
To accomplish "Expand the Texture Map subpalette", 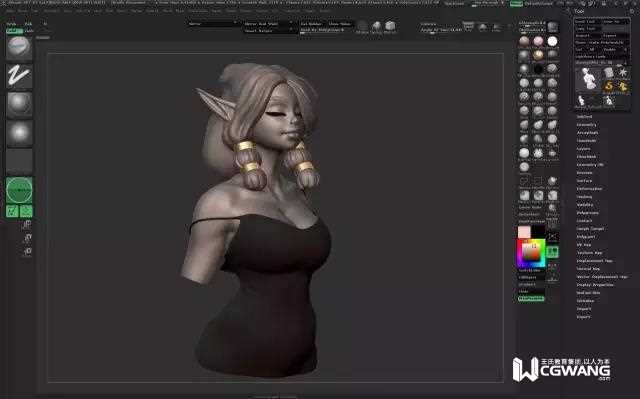I will (589, 253).
